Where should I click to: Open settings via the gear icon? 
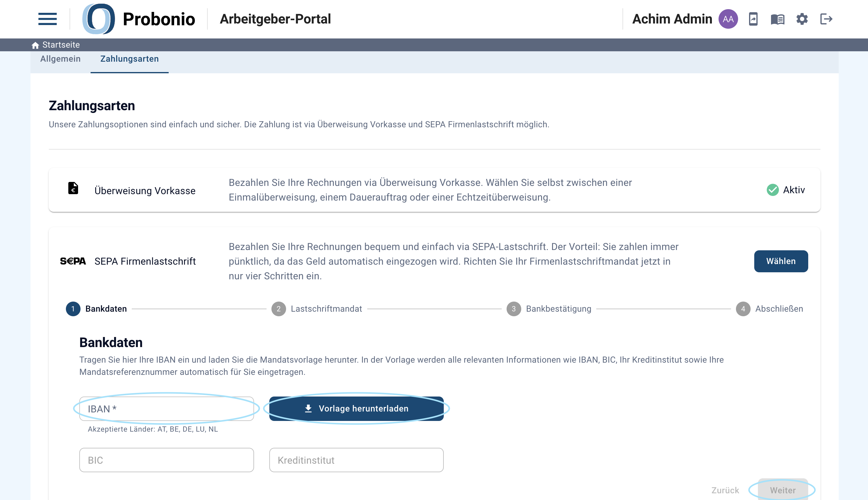[x=802, y=19]
